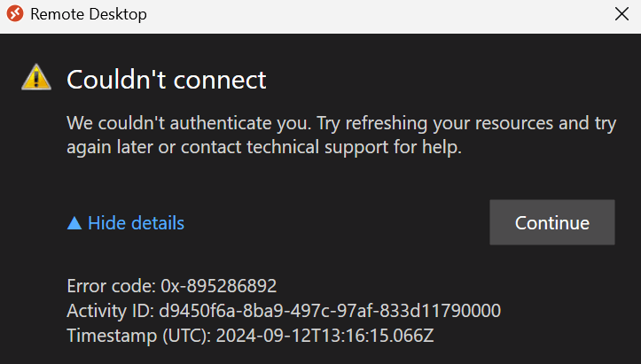Select the timestamp value 2024-09-12T13:16:15.066Z
This screenshot has height=364, width=641.
pyautogui.click(x=325, y=336)
